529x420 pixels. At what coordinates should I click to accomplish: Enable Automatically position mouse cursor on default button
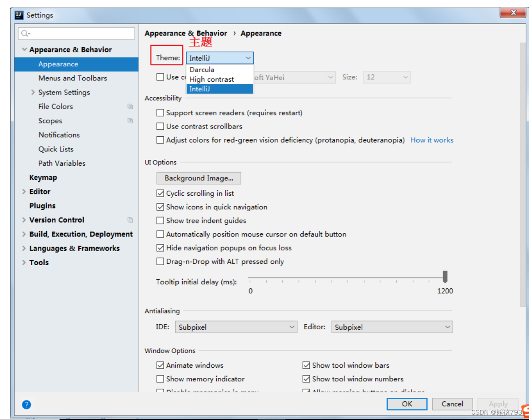(x=160, y=234)
